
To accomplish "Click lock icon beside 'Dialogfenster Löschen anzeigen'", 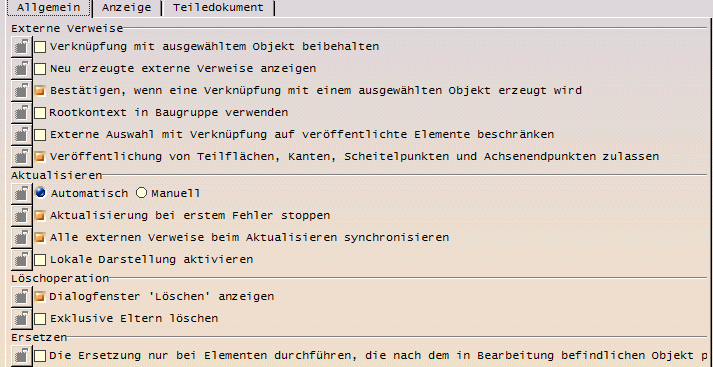I will click(21, 297).
